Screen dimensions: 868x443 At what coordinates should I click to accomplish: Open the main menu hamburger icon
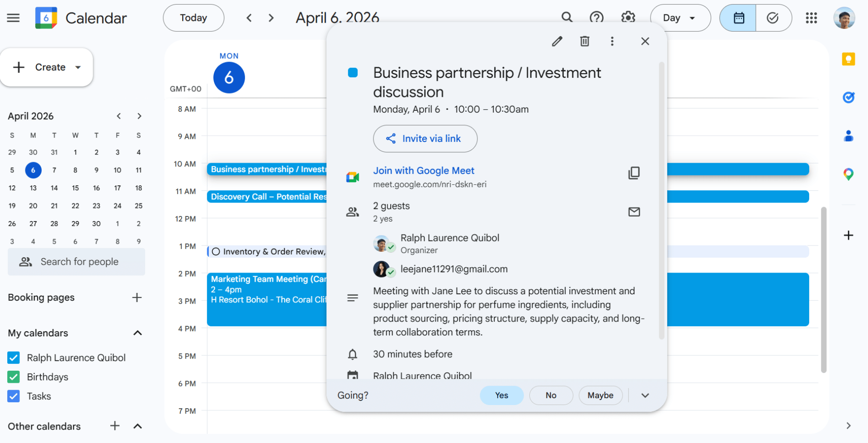13,18
